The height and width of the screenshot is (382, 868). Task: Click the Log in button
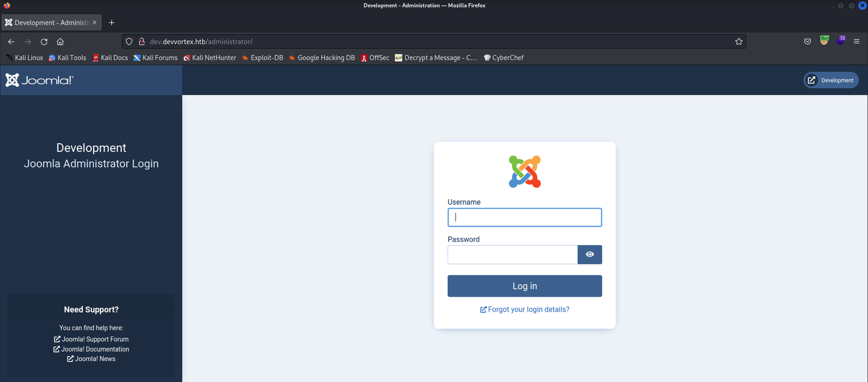point(525,286)
